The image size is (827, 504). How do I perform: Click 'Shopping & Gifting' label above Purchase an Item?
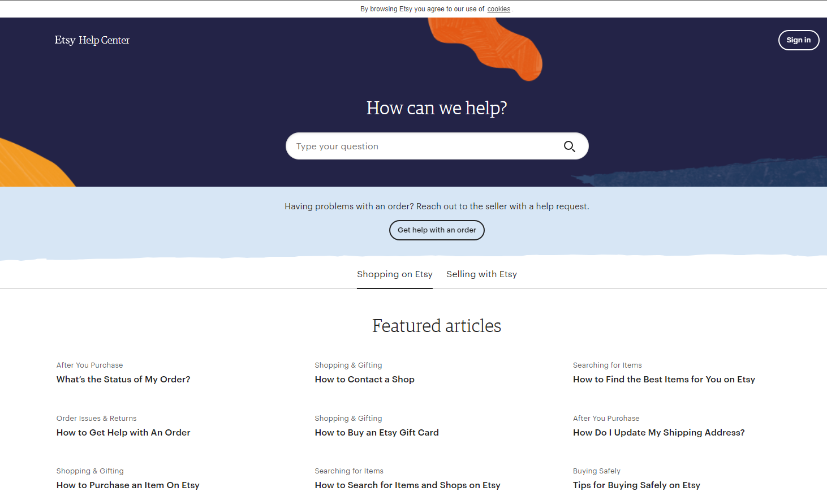(x=90, y=471)
